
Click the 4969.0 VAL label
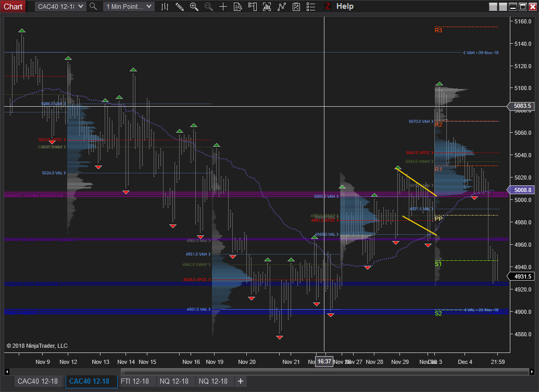click(x=327, y=234)
